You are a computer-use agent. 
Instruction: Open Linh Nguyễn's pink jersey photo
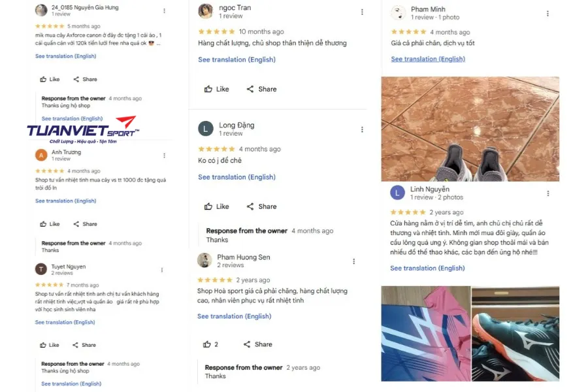tap(425, 334)
